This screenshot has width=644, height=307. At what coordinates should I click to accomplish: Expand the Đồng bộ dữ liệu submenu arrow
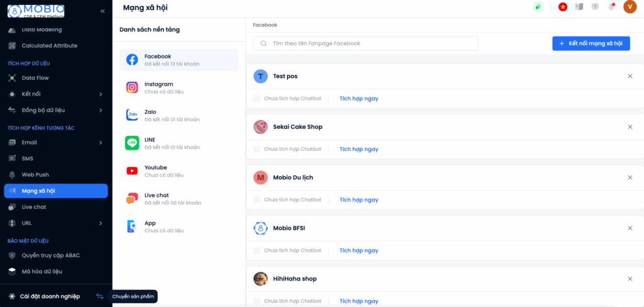[101, 110]
